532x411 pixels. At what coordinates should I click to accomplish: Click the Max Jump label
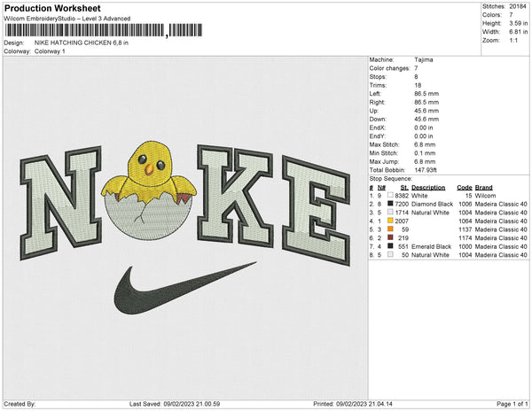(384, 161)
